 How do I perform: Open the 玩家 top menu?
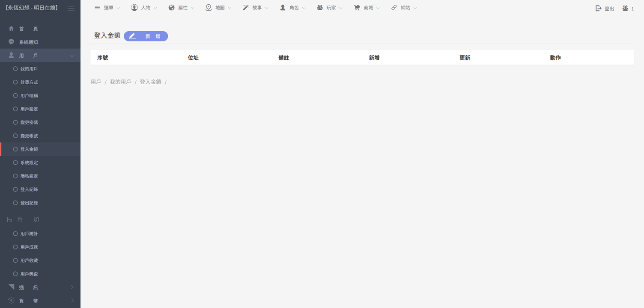[330, 8]
